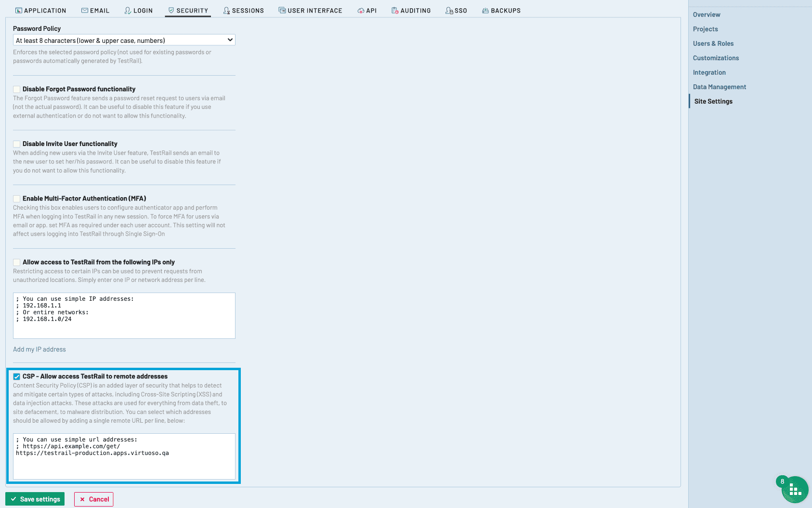812x508 pixels.
Task: Enable Disable Forgot Password functionality checkbox
Action: (x=17, y=89)
